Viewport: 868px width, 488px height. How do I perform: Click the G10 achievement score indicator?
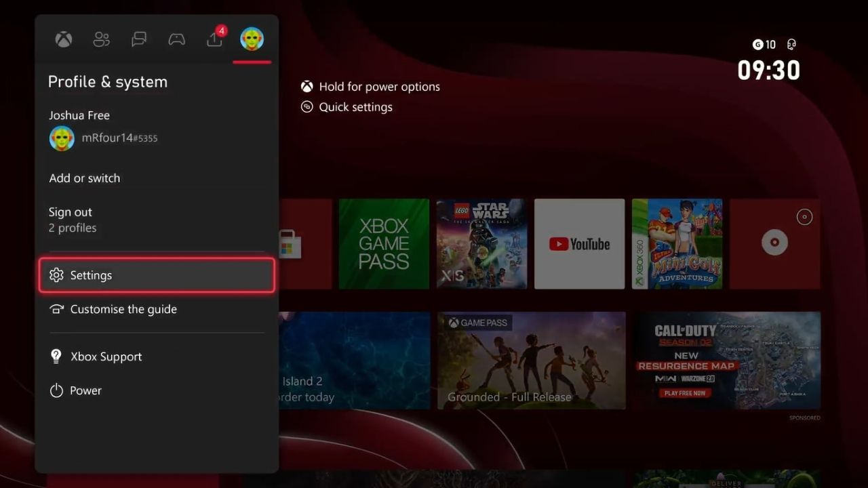[764, 44]
